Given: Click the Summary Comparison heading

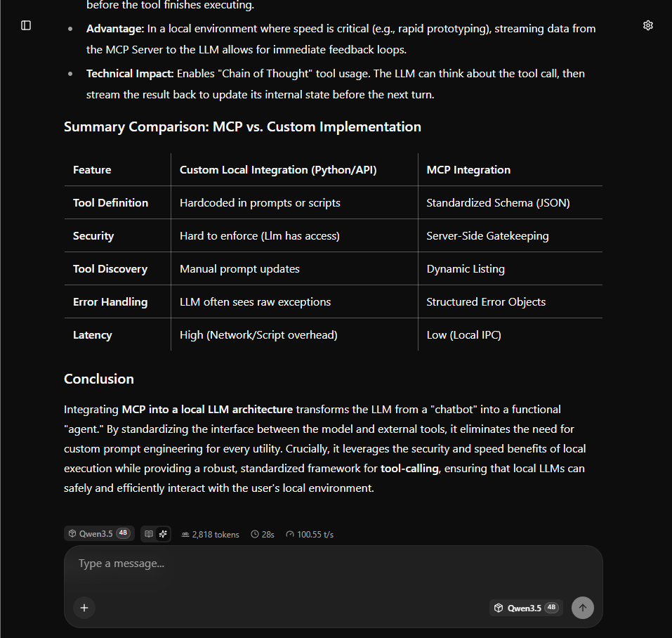Looking at the screenshot, I should [x=242, y=127].
